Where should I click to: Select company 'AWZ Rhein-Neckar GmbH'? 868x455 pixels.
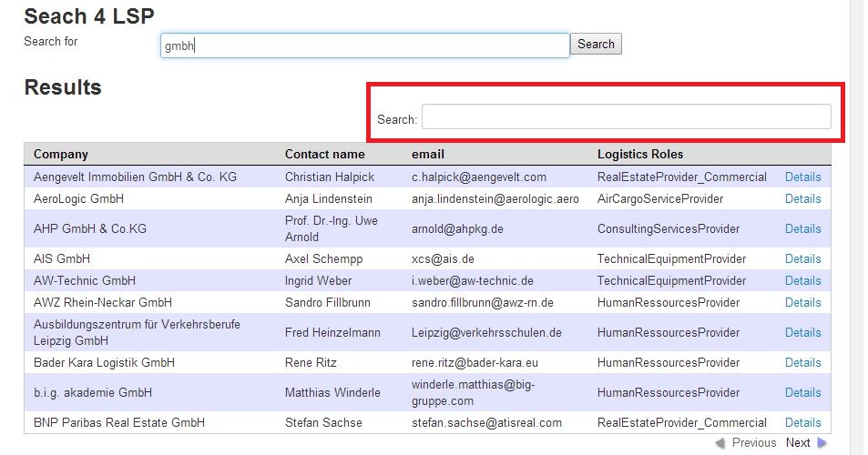click(x=102, y=302)
